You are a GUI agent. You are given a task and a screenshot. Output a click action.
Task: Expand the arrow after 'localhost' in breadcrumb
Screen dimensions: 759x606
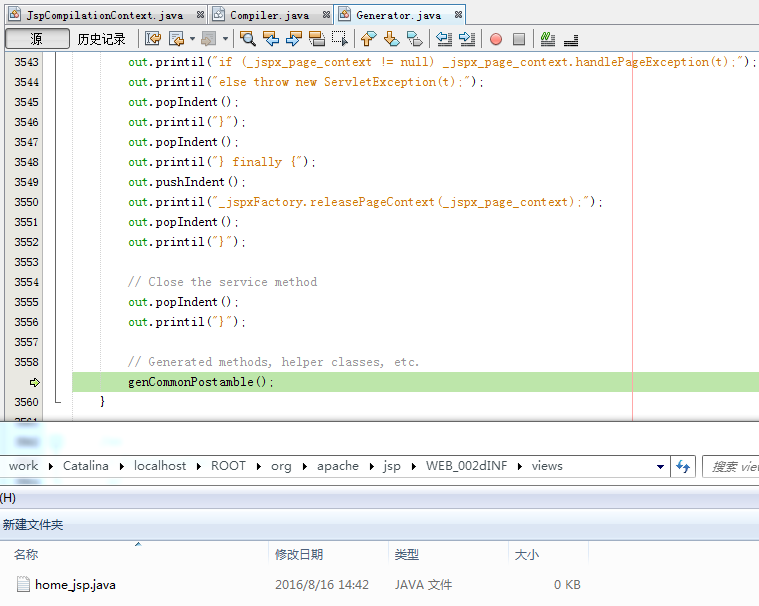[x=198, y=466]
